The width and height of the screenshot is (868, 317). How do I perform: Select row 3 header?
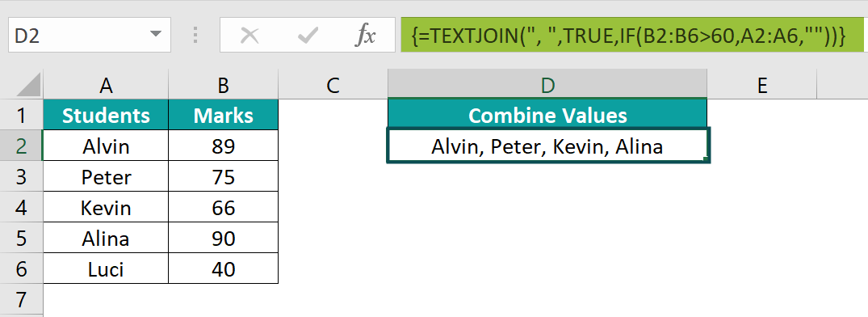(22, 177)
